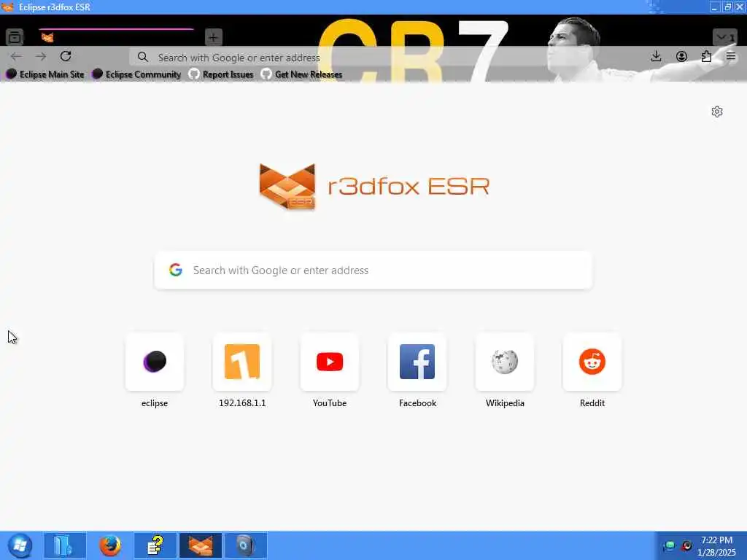The height and width of the screenshot is (560, 747).
Task: Expand the list all tabs dropdown
Action: pos(725,37)
